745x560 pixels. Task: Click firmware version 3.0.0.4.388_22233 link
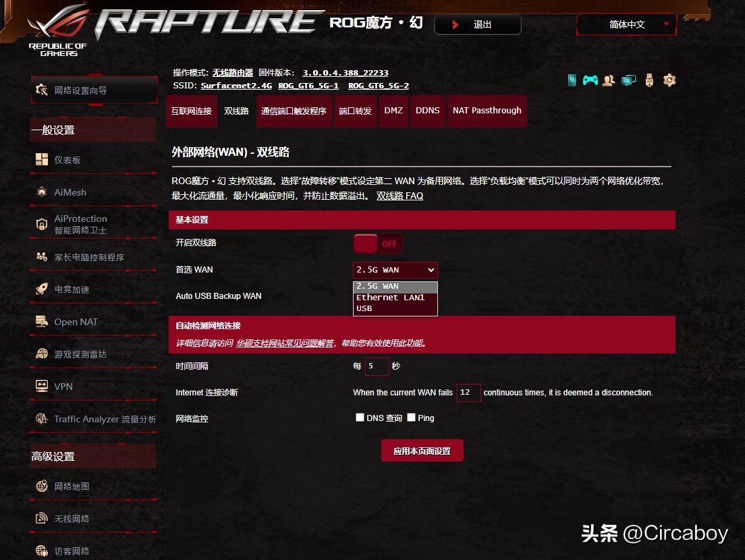point(346,73)
